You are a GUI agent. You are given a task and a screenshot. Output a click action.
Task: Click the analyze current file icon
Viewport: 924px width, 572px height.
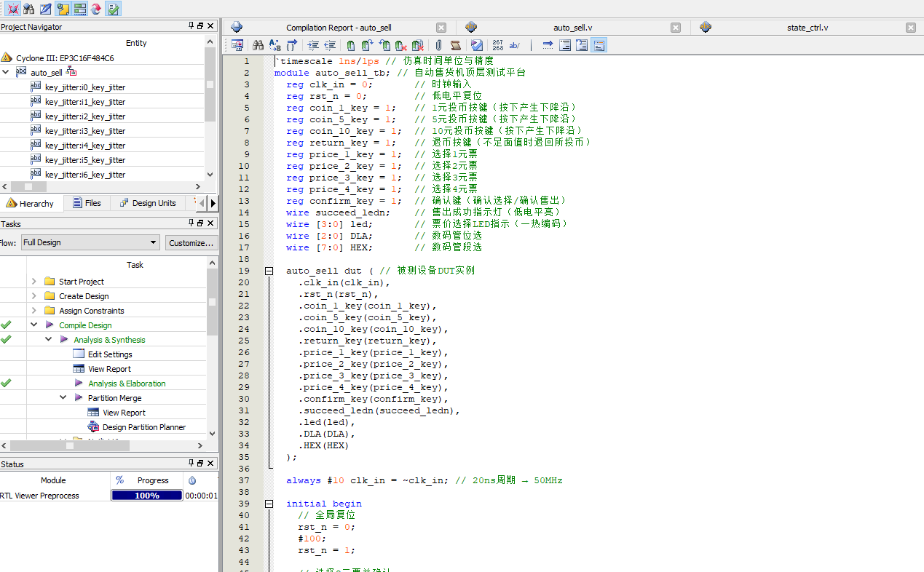pyautogui.click(x=477, y=45)
